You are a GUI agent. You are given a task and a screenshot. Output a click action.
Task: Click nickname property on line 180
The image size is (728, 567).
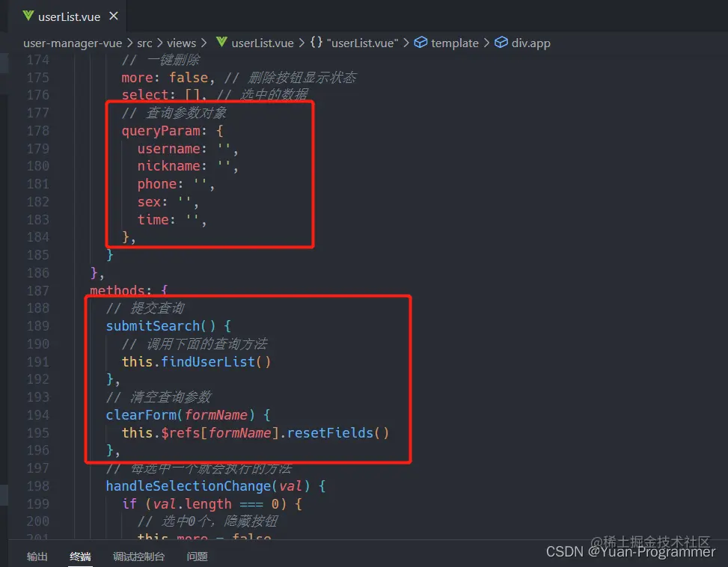coord(168,166)
